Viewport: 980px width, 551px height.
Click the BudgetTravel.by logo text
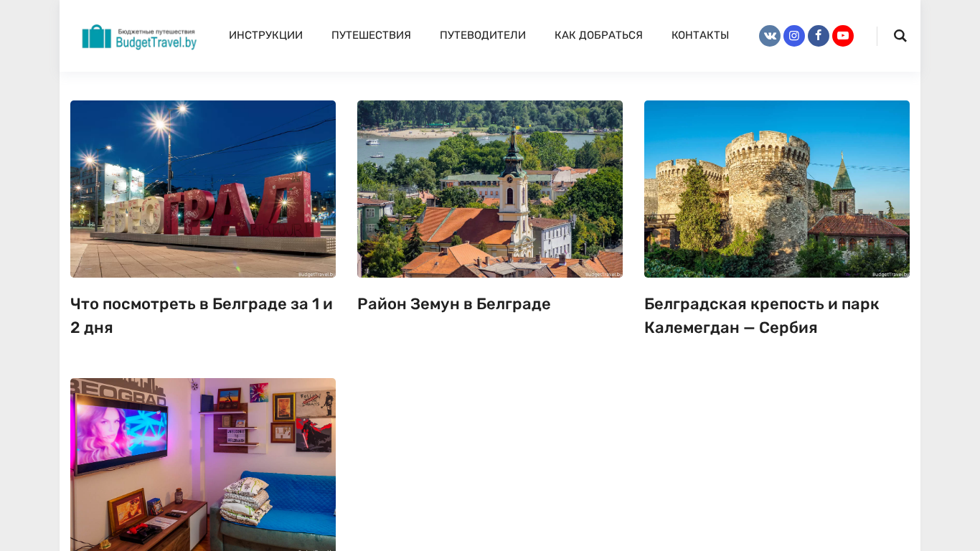point(156,43)
